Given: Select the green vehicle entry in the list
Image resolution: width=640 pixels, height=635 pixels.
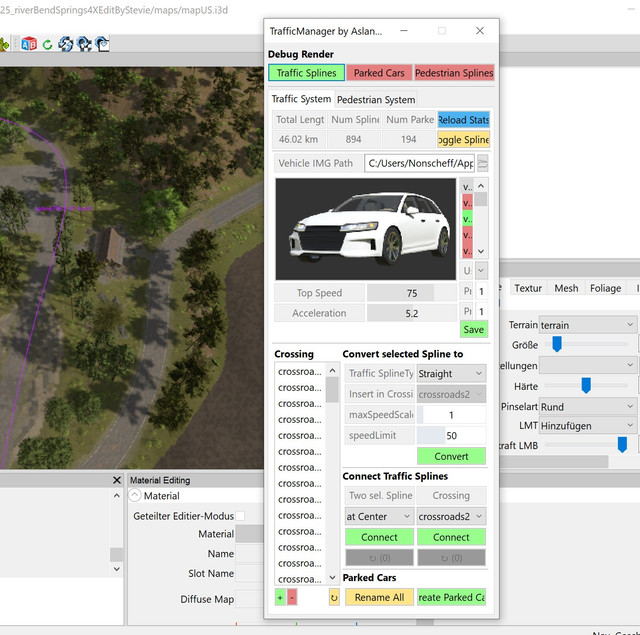Looking at the screenshot, I should [467, 219].
